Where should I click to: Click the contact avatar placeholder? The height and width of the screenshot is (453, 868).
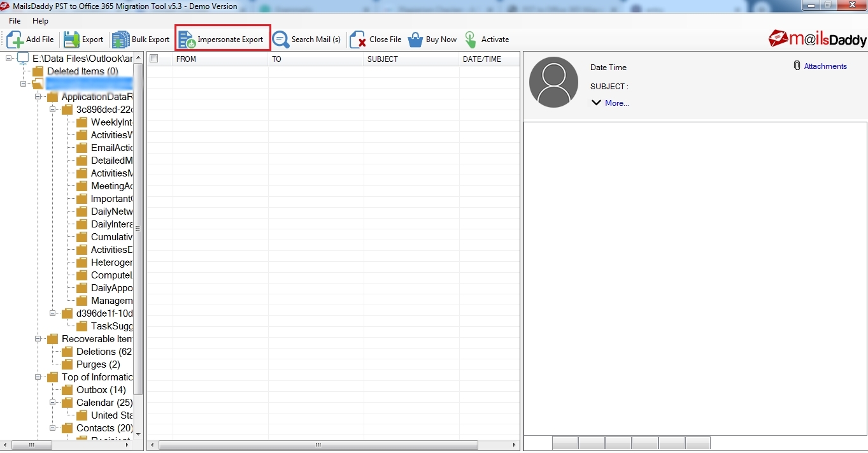pos(553,82)
